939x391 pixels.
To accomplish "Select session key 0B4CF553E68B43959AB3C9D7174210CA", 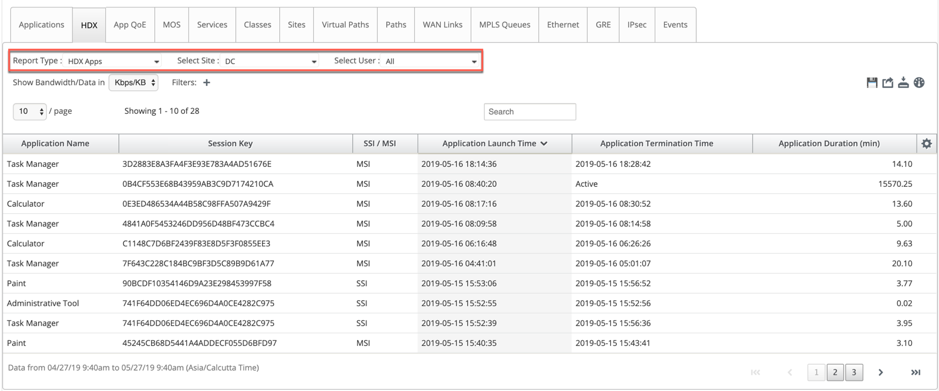I will (198, 184).
